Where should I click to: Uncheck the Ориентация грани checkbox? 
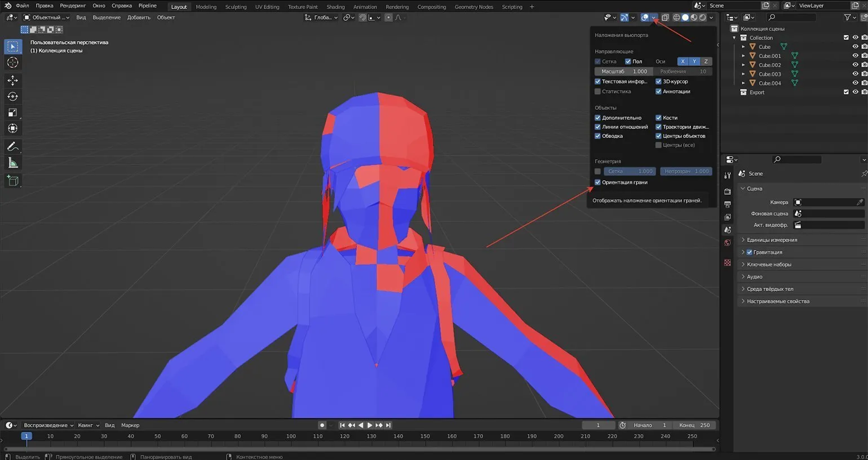coord(597,182)
